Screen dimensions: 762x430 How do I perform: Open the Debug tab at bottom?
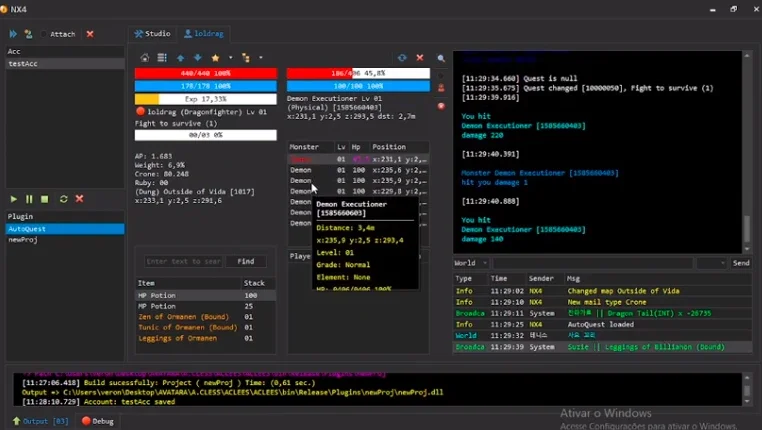(x=98, y=421)
